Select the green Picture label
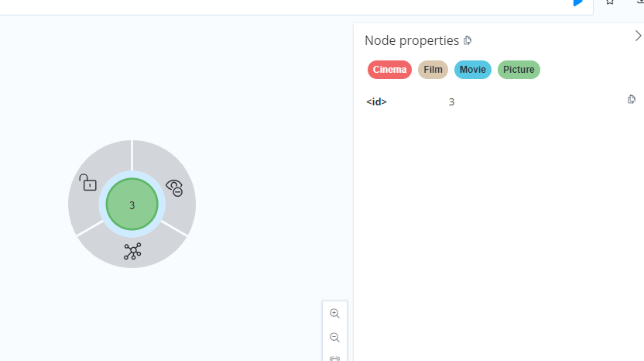This screenshot has width=644, height=361. (519, 70)
